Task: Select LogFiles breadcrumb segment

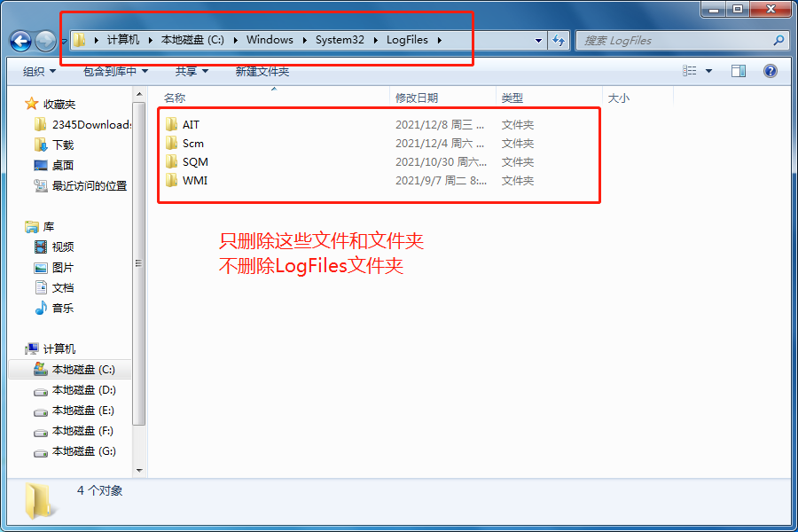Action: point(407,40)
